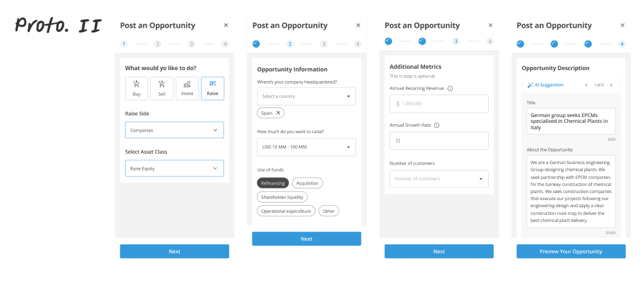644x283 pixels.
Task: Select the Sell cart option
Action: 162,89
